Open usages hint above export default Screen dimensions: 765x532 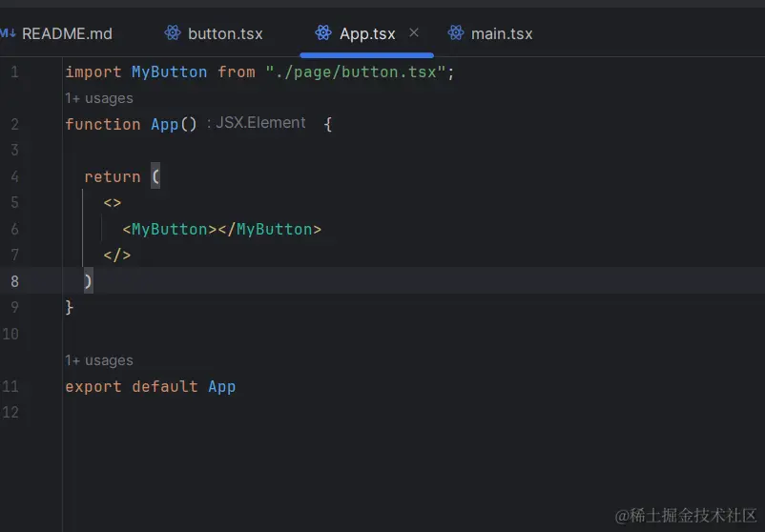pyautogui.click(x=99, y=360)
